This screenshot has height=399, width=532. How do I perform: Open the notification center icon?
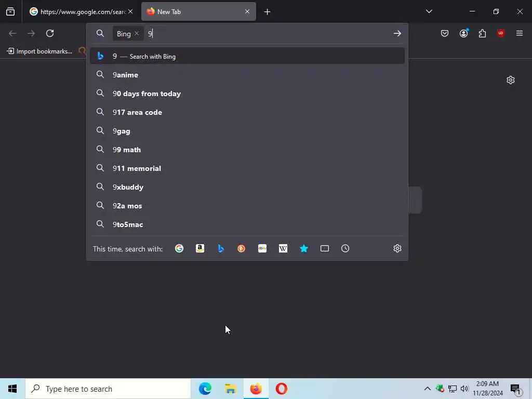click(516, 389)
